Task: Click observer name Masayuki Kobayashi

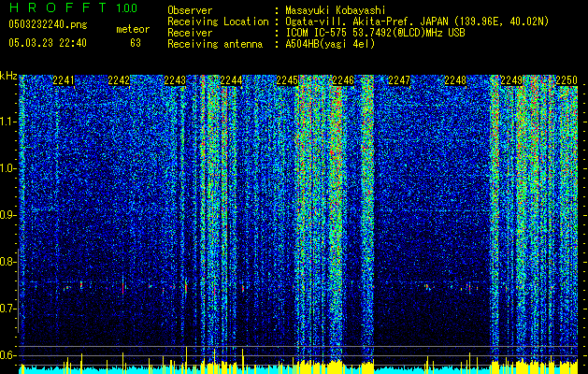Action: click(x=336, y=10)
